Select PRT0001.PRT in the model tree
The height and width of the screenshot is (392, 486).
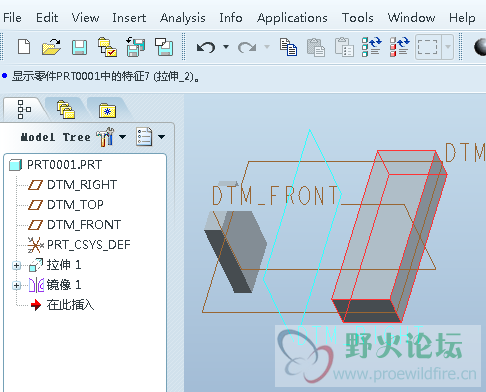[55, 165]
